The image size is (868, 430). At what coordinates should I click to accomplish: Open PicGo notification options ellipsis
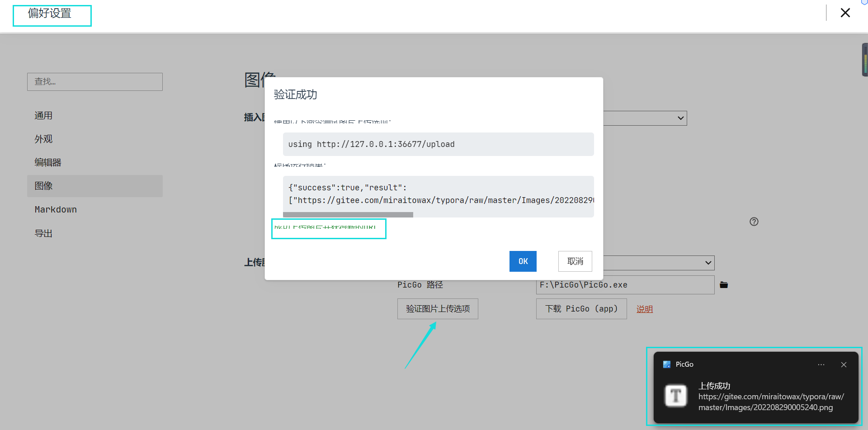click(821, 365)
